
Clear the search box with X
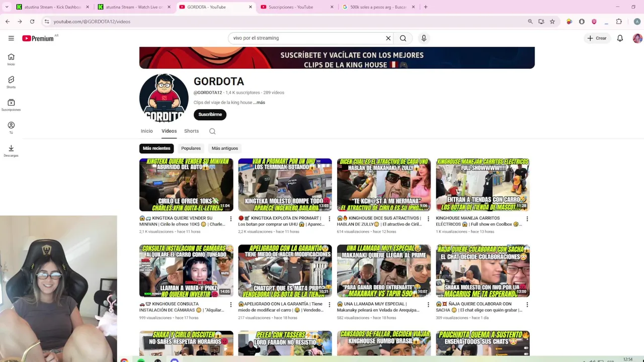coord(388,38)
